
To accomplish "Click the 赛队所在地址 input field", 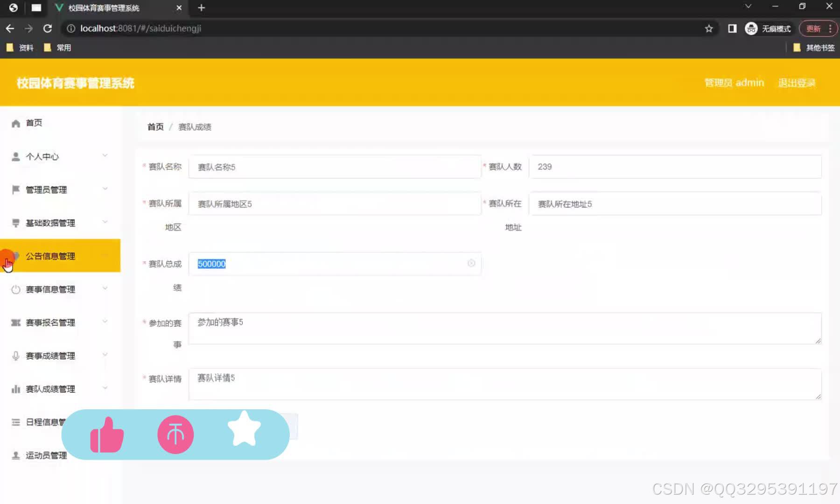I will tap(675, 203).
